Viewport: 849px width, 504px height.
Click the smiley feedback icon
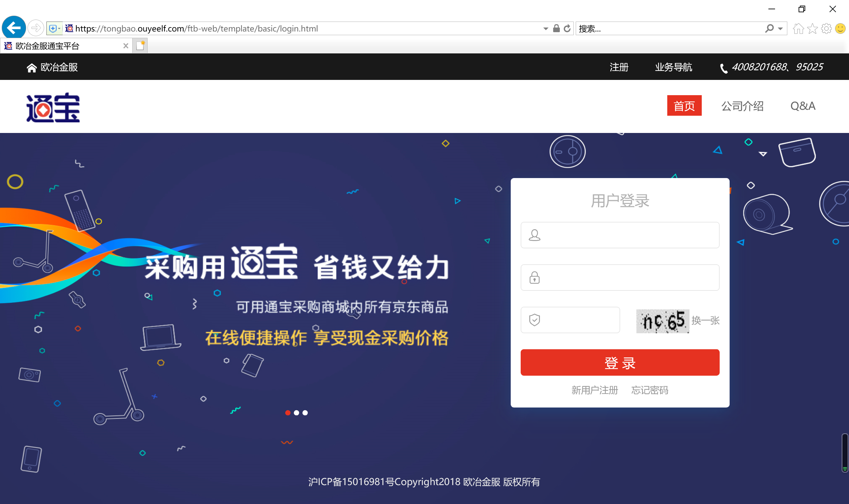(840, 29)
